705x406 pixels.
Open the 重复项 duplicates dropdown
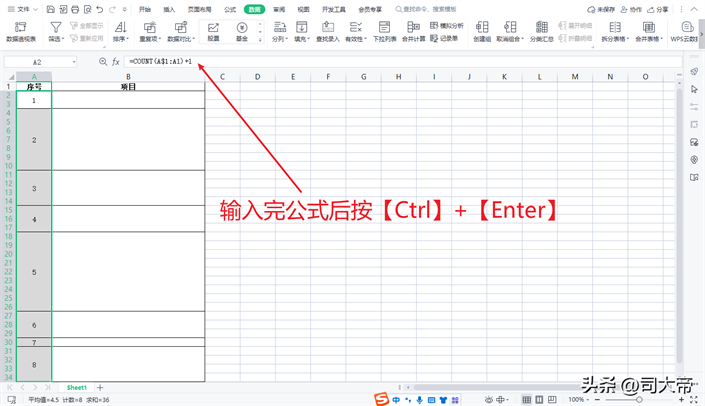coord(150,39)
